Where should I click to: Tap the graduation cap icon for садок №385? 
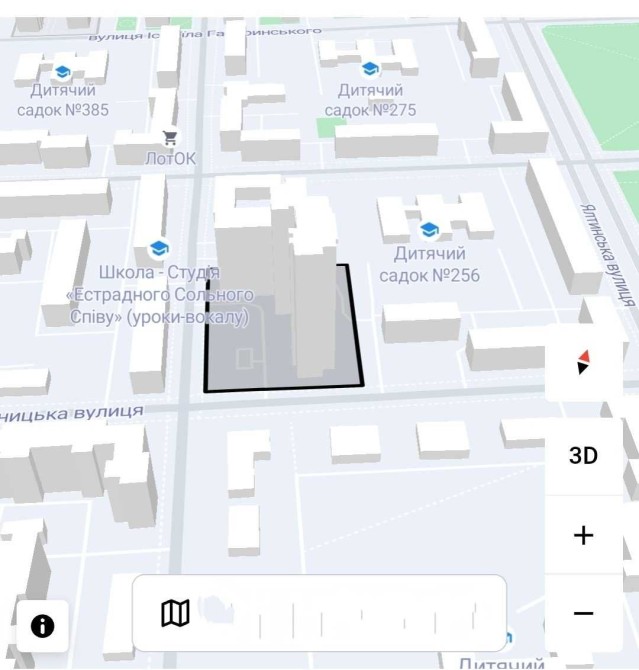(x=62, y=72)
